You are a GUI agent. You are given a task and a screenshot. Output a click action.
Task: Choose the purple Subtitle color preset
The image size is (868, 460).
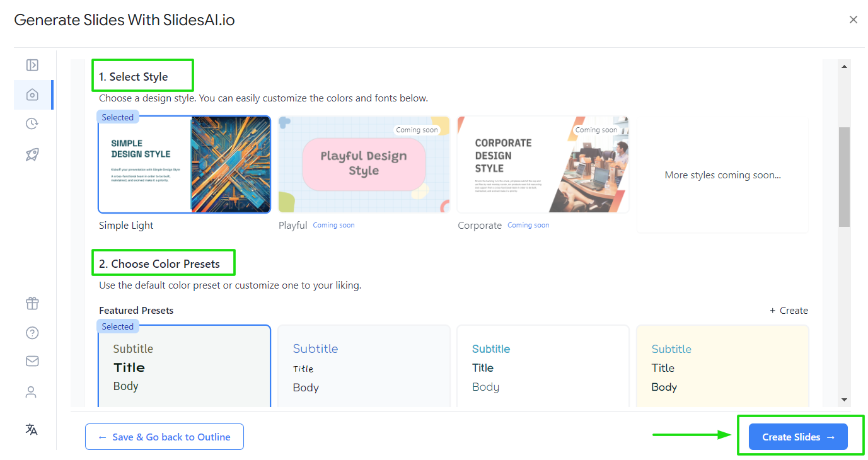coord(364,366)
